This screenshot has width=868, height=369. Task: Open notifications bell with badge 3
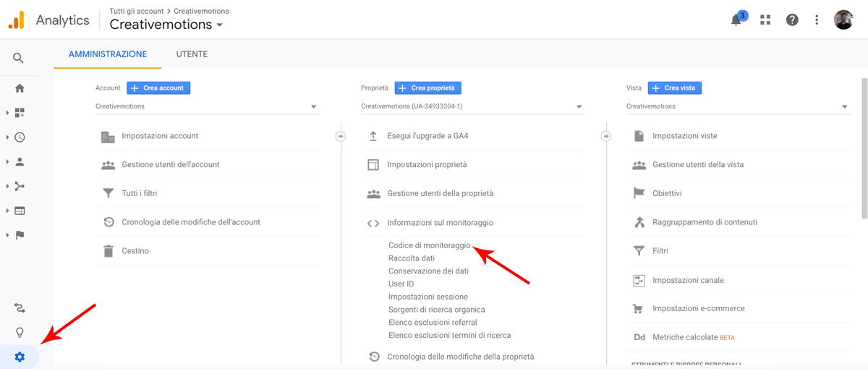(737, 20)
